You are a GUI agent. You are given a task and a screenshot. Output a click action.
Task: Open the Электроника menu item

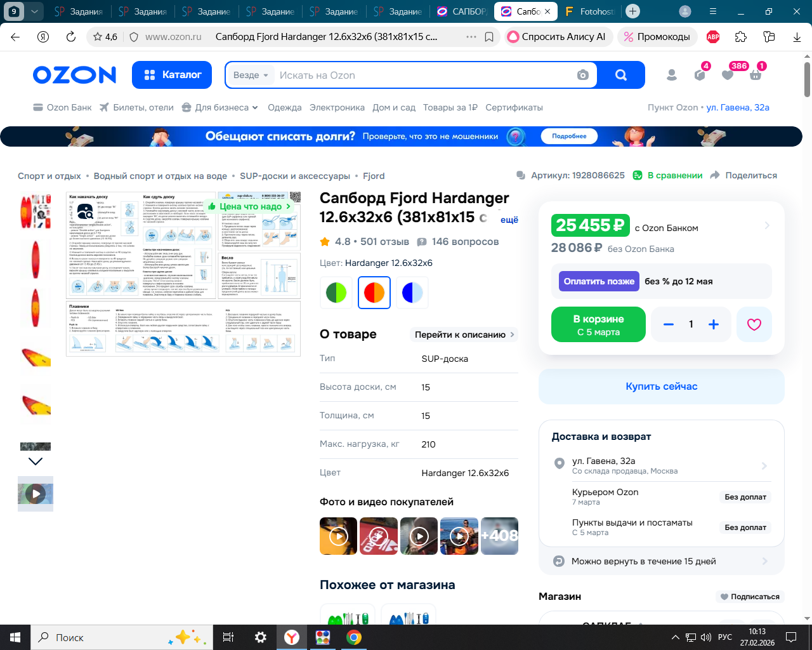[337, 107]
